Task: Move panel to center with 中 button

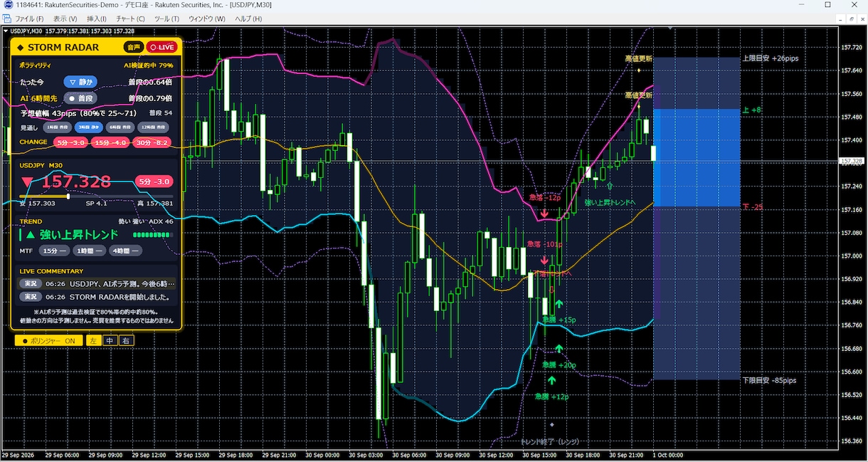Action: click(110, 341)
